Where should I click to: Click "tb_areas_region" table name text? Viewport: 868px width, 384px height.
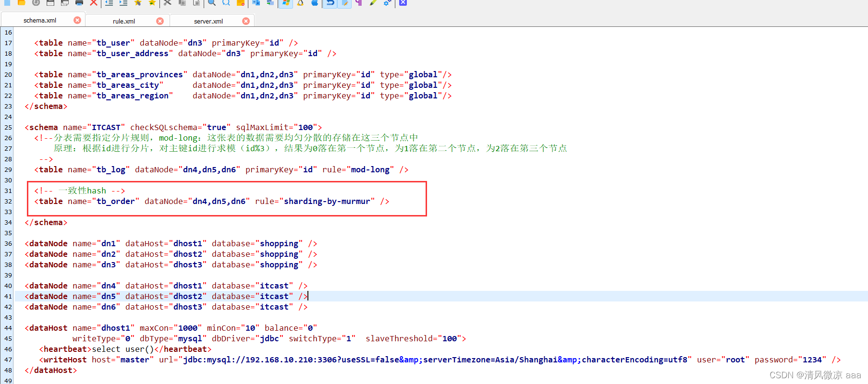pyautogui.click(x=133, y=96)
